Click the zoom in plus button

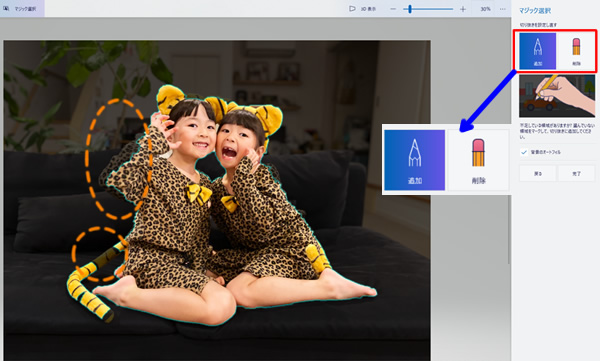(x=463, y=9)
